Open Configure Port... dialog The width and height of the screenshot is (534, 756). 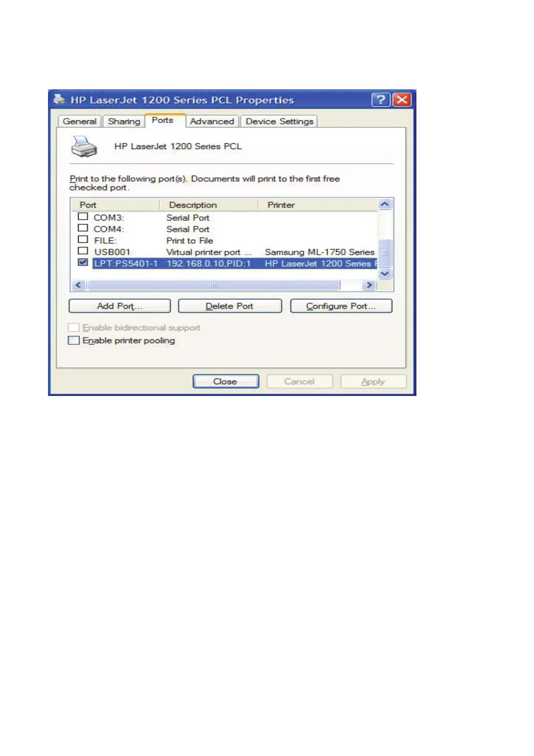[x=341, y=306]
